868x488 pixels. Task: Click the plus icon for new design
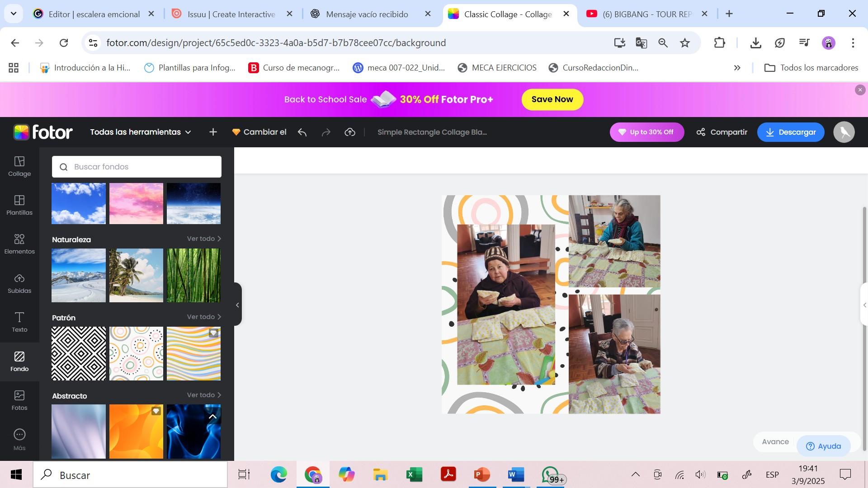coord(213,132)
